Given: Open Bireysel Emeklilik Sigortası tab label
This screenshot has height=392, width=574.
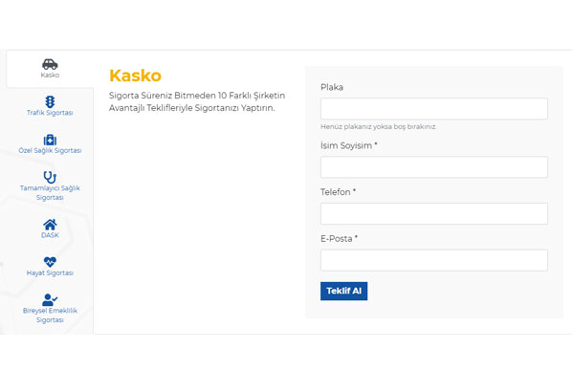Looking at the screenshot, I should [x=50, y=316].
